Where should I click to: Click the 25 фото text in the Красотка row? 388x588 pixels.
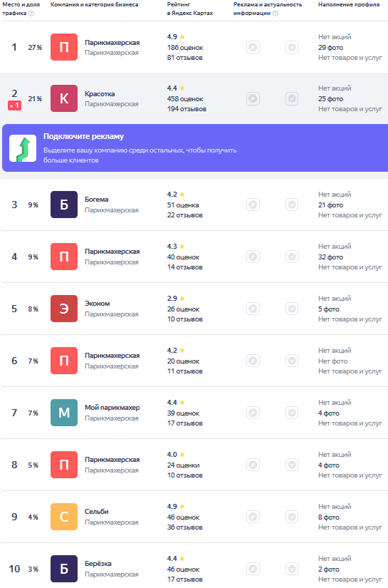331,99
